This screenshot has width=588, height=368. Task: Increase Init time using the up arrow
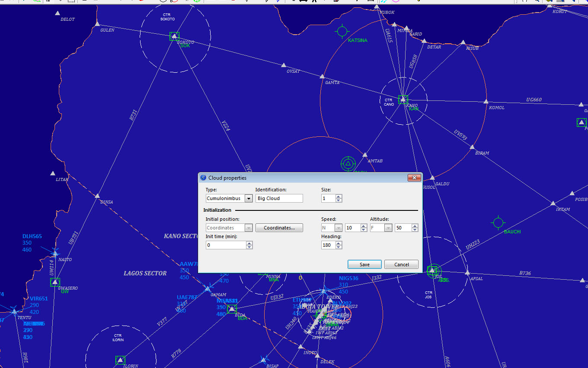(249, 243)
